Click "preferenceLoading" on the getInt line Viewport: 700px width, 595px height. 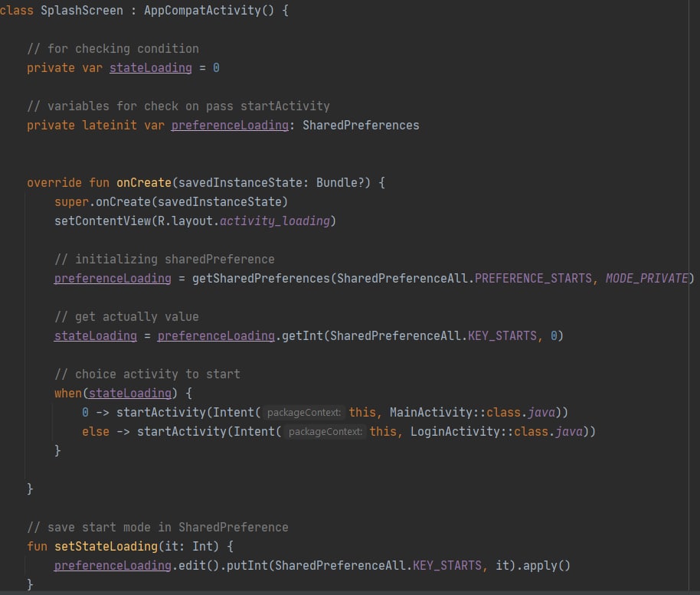[216, 336]
